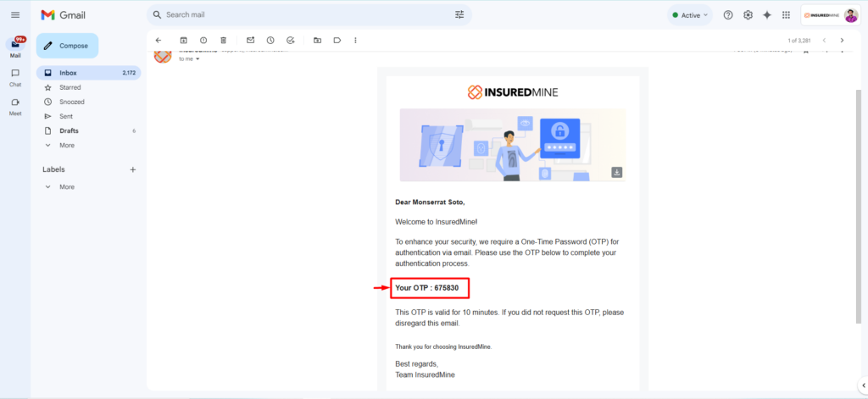Open the three-dot more options in toolbar
Screen dimensions: 868x399
pos(355,41)
